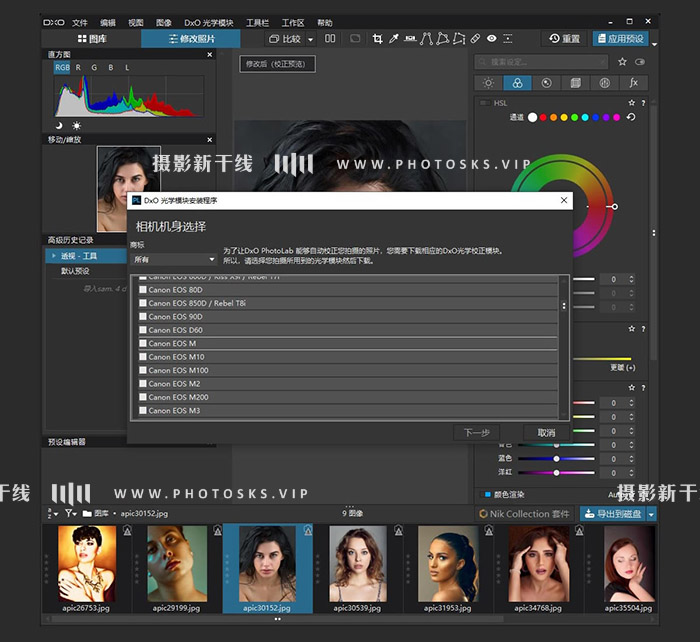700x642 pixels.
Task: Toggle the active-corrections-only switch near search
Action: [x=640, y=62]
